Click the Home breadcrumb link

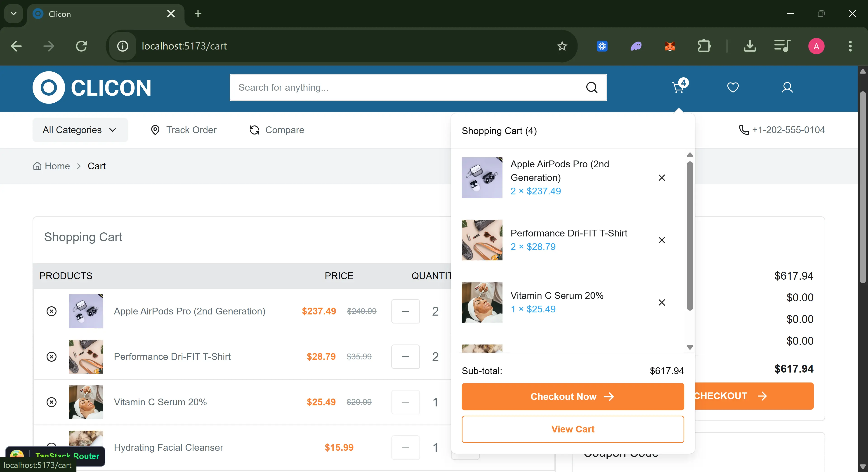(52, 166)
